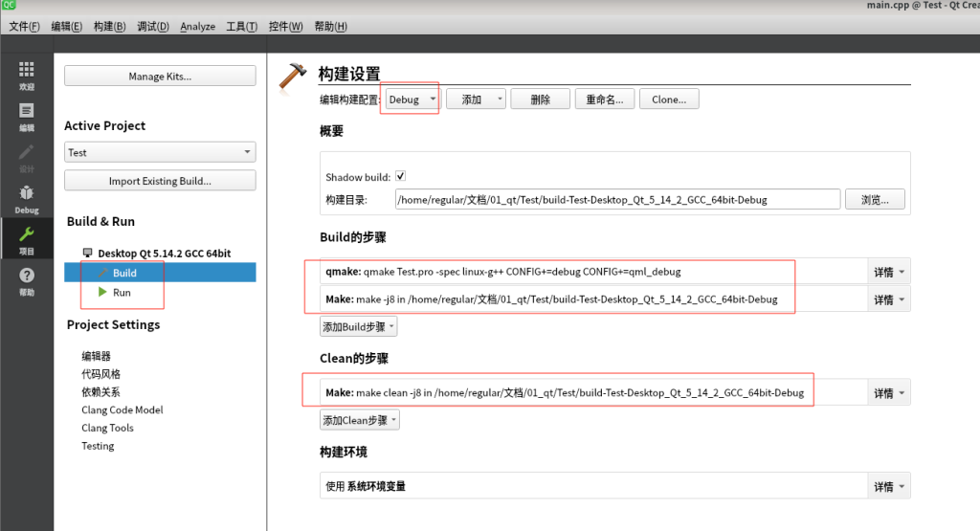Click the Manage Kits... button

point(160,77)
